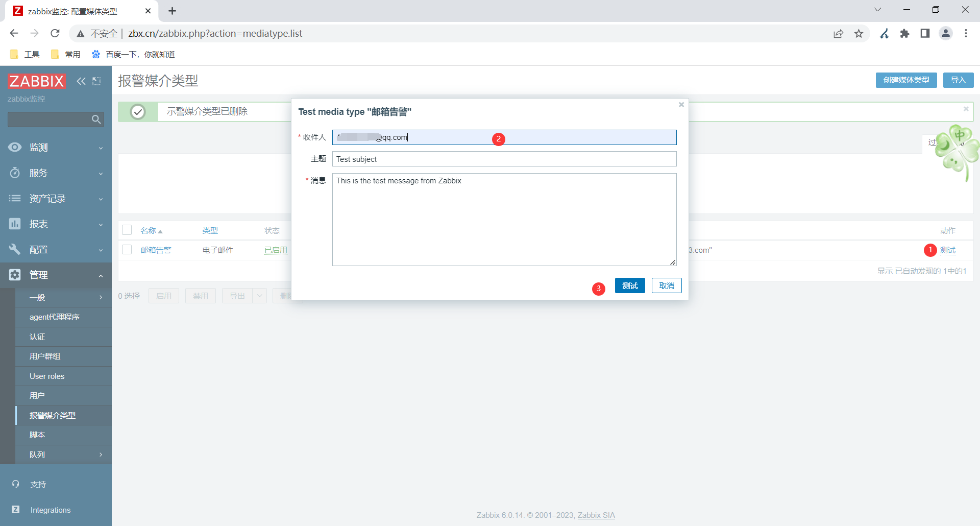Open the 服务 (Services) clock icon
This screenshot has width=980, height=526.
(x=15, y=173)
